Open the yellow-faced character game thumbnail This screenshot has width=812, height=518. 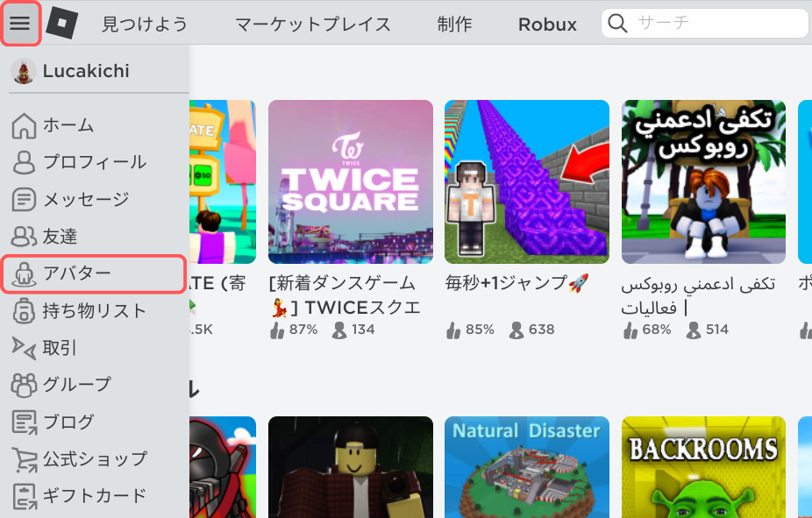click(351, 467)
